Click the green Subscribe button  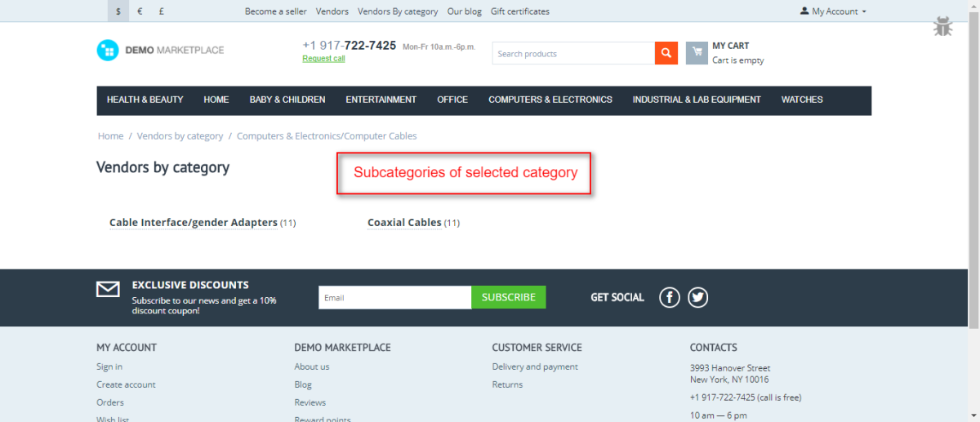click(509, 297)
